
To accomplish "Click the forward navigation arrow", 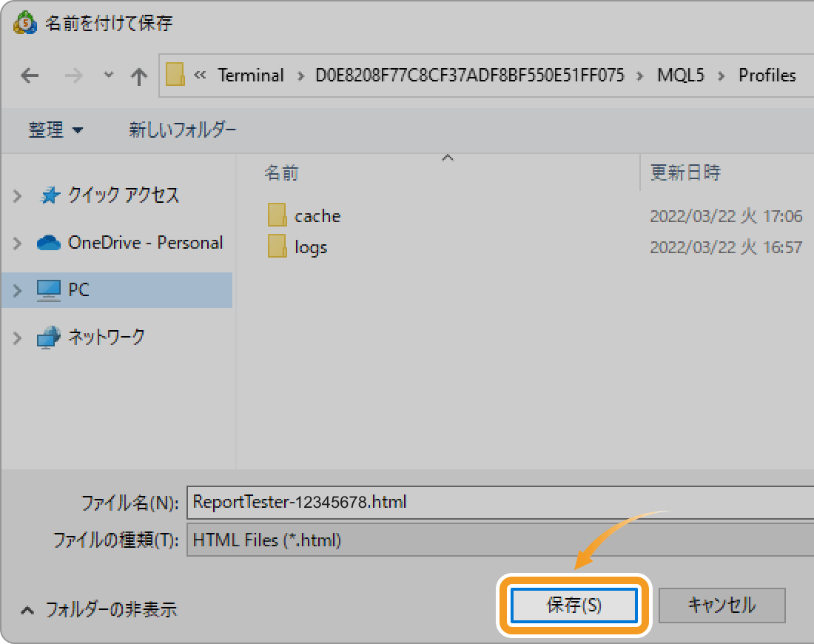I will (73, 76).
